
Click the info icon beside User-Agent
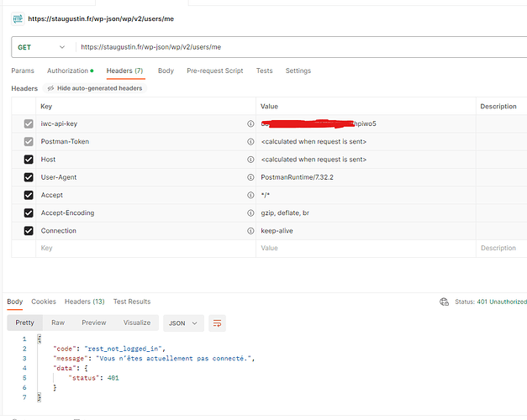point(250,177)
